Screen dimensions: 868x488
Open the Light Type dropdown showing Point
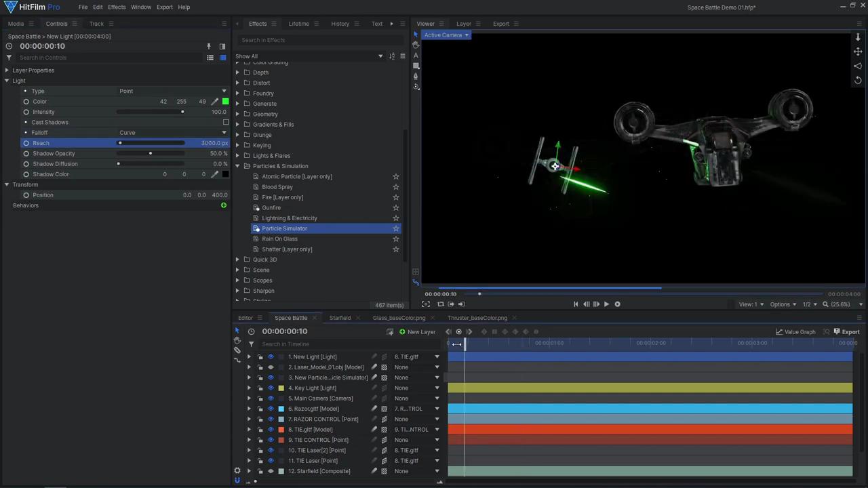click(172, 91)
